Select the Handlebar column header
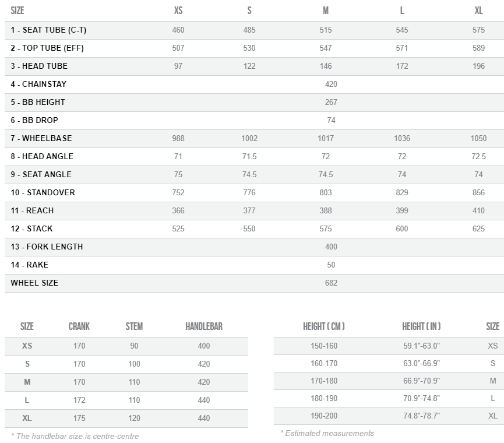This screenshot has height=443, width=504. coord(204,326)
